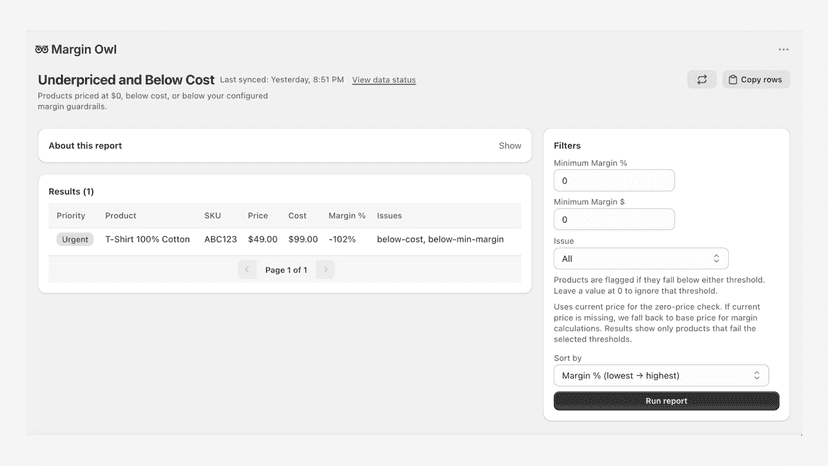Go to previous results page arrow
Image resolution: width=828 pixels, height=466 pixels.
tap(247, 269)
